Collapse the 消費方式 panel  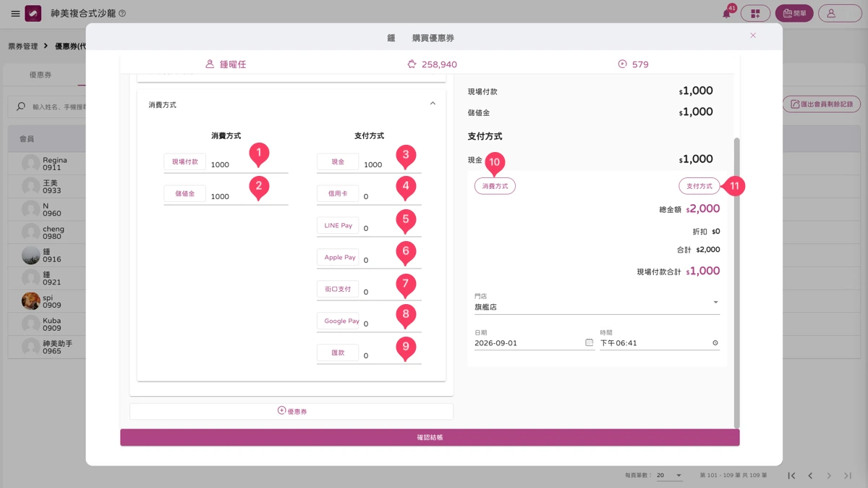click(433, 104)
